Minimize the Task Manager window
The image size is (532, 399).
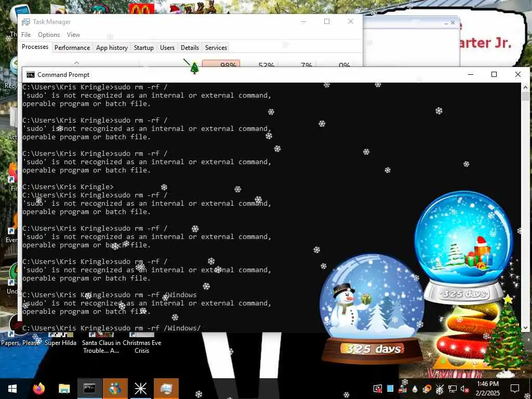pos(303,22)
